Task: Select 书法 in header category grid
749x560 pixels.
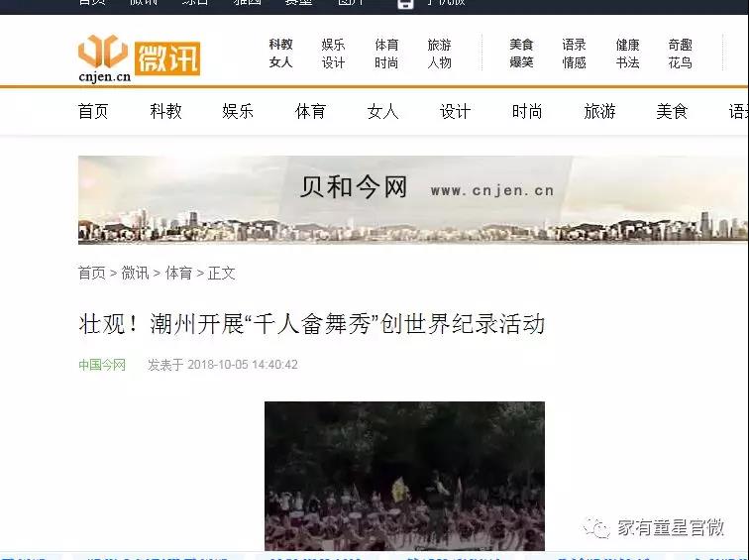Action: click(627, 62)
